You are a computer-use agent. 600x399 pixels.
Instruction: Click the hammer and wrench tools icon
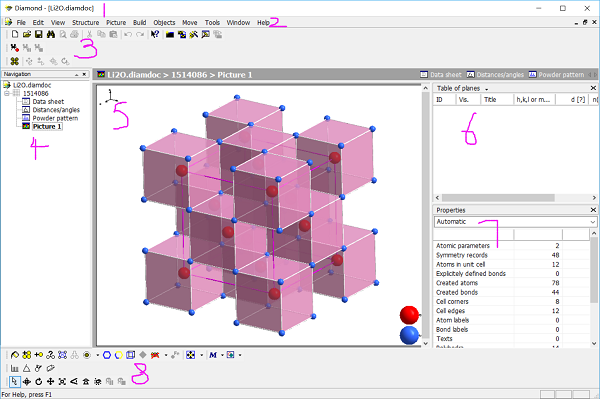click(194, 34)
